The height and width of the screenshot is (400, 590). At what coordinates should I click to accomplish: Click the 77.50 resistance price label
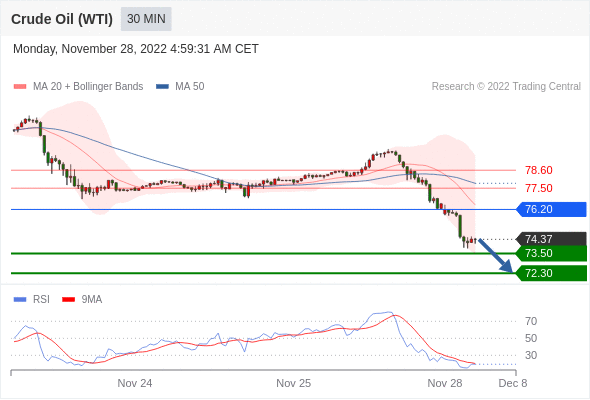[539, 188]
